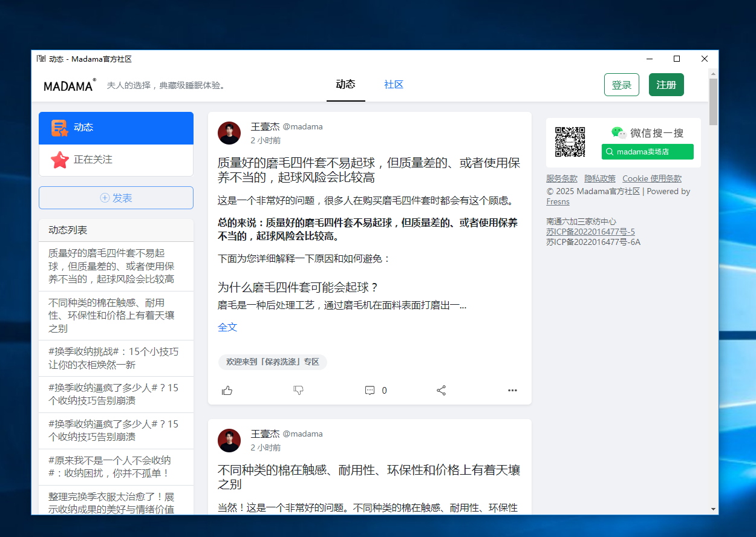The image size is (756, 537).
Task: Click the 登录 button
Action: (622, 85)
